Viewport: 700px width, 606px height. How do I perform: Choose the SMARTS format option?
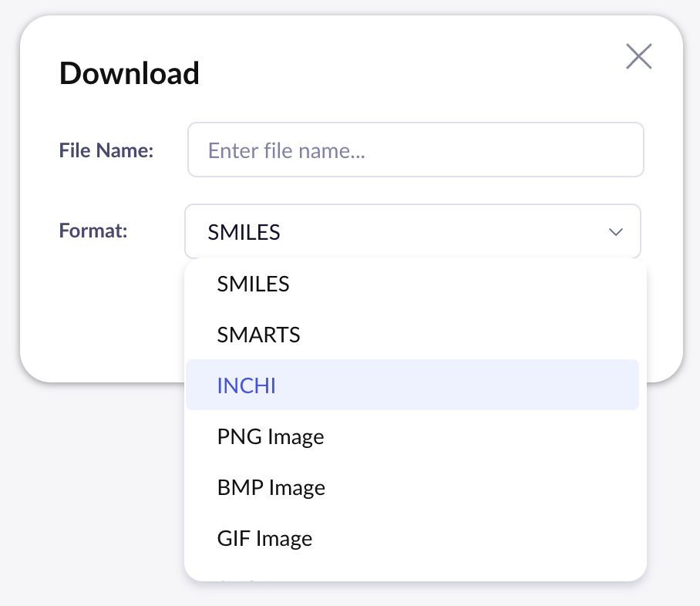(259, 335)
